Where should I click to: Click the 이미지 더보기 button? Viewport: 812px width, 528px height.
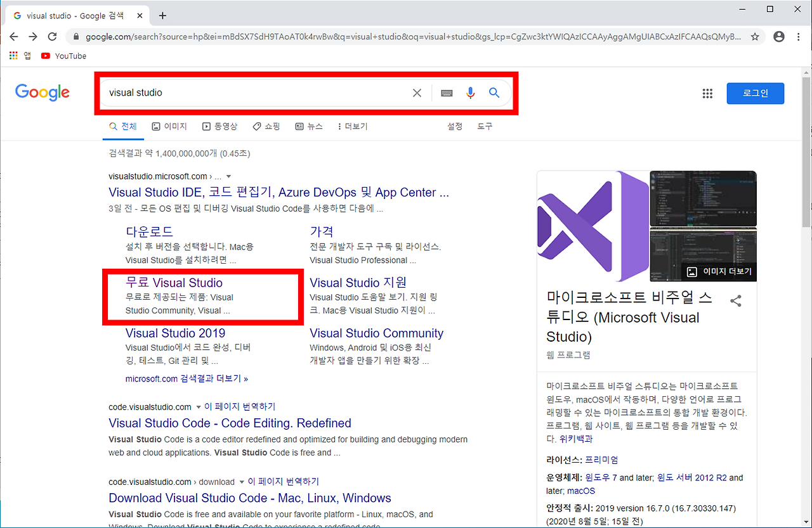tap(720, 271)
